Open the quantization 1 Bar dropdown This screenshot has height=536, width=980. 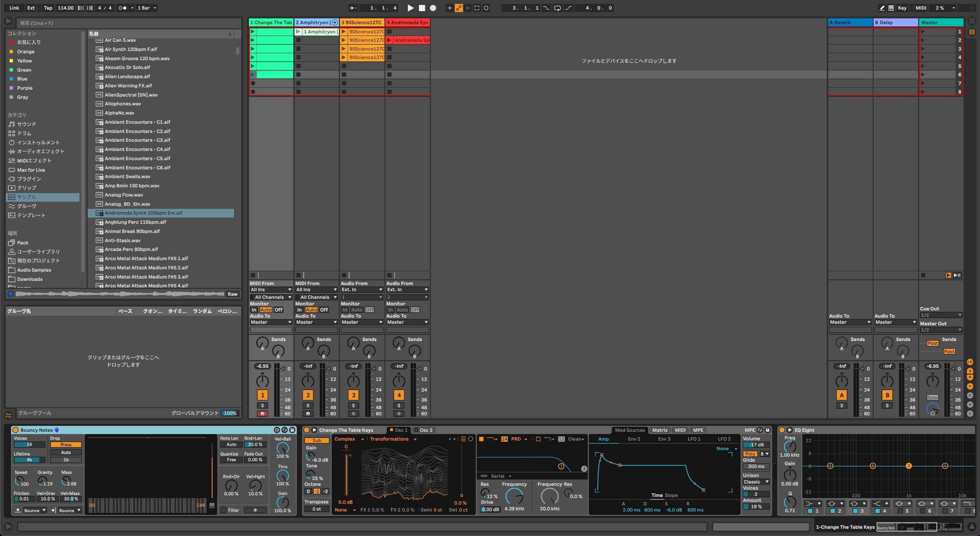click(x=147, y=8)
